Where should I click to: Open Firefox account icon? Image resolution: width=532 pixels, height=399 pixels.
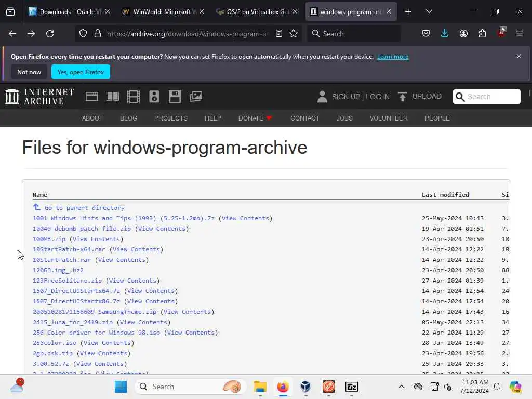[x=463, y=34]
